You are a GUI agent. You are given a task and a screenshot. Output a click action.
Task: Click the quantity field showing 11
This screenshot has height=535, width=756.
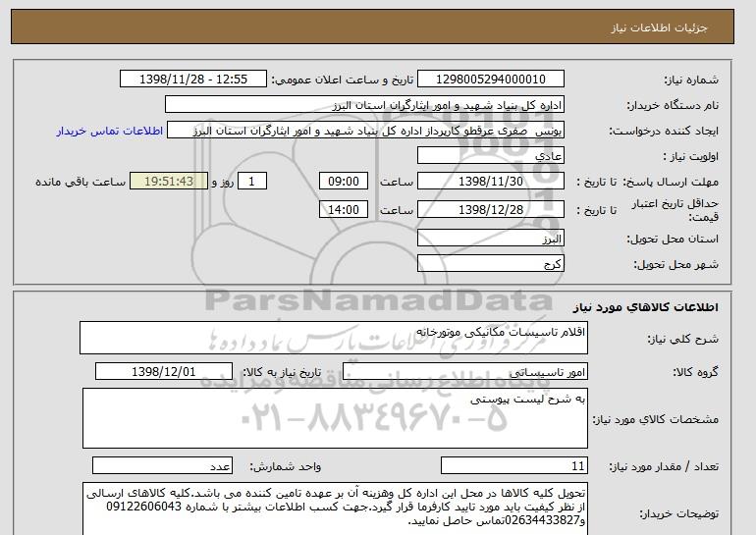pos(514,466)
